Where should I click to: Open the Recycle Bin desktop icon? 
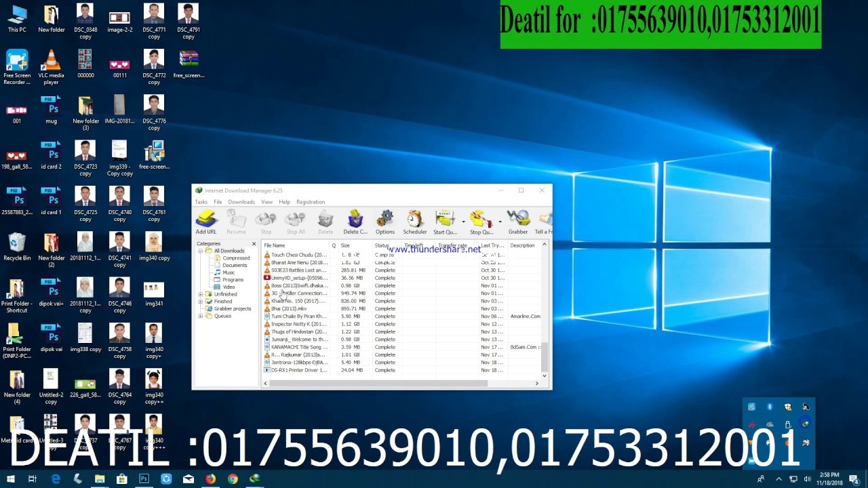pyautogui.click(x=17, y=247)
